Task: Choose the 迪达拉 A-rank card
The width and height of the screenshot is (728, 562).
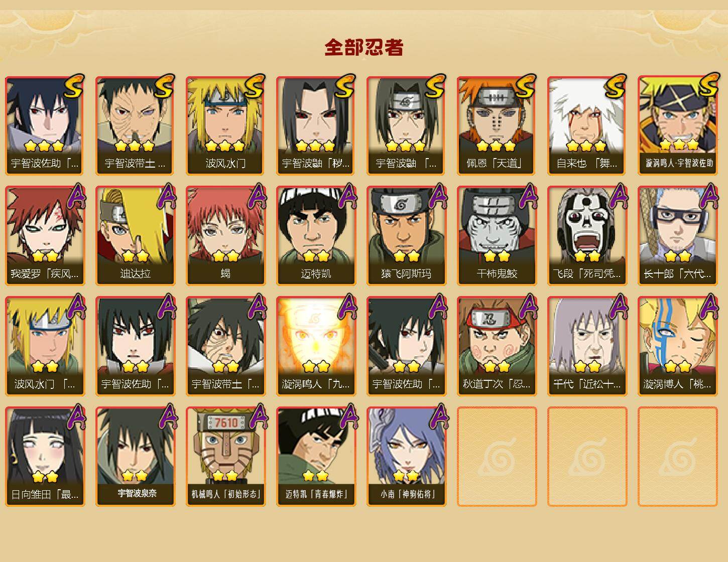Action: tap(135, 236)
